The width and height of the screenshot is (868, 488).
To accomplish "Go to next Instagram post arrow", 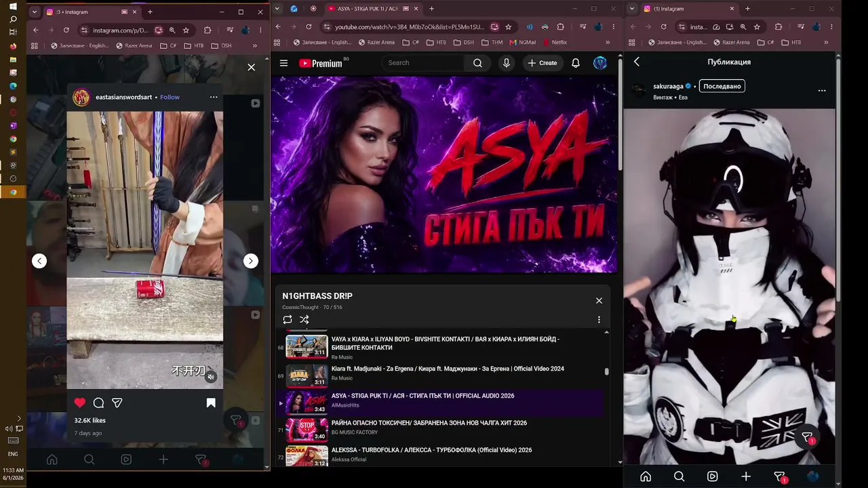I will 251,261.
